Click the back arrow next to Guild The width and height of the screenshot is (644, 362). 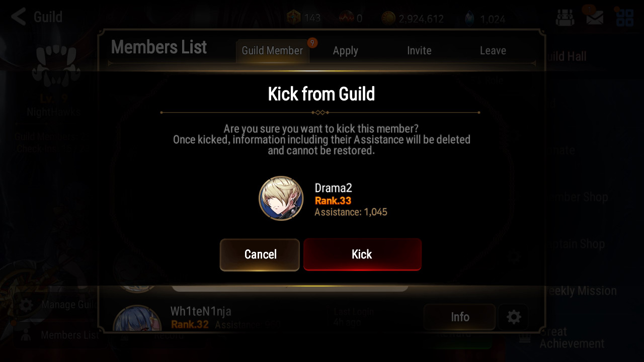point(19,17)
